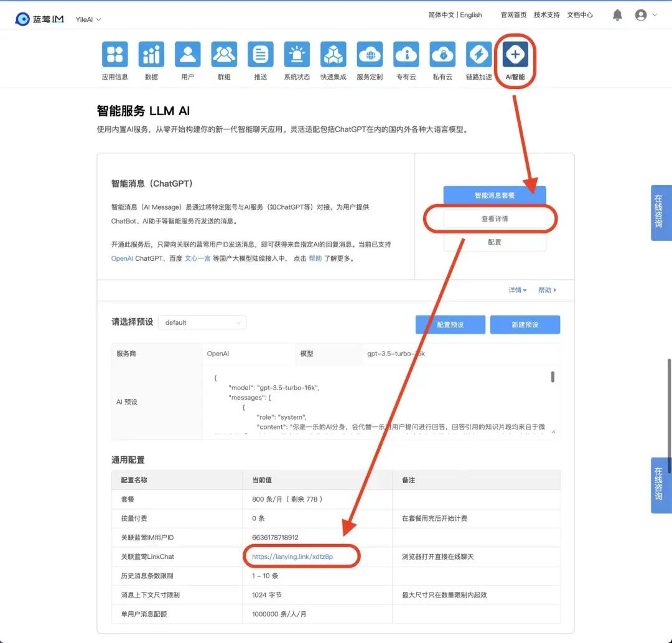
Task: Select the user ID 6636178718912
Action: click(x=275, y=537)
